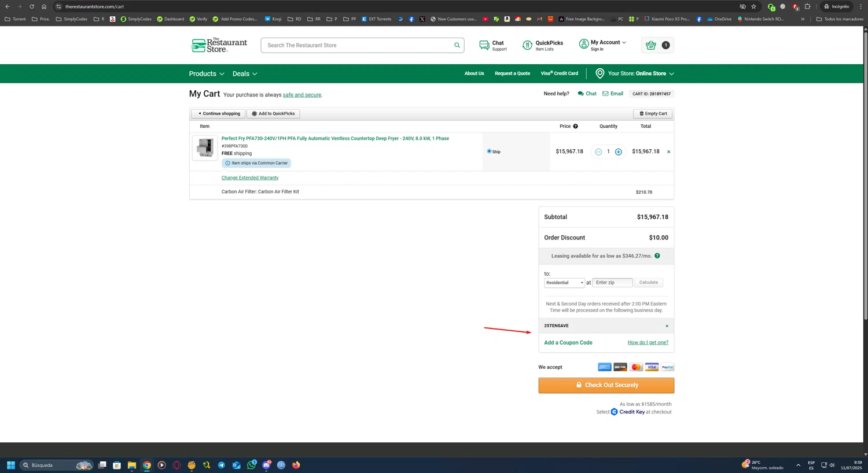868x473 pixels.
Task: Click Add a Coupon Code
Action: (568, 343)
